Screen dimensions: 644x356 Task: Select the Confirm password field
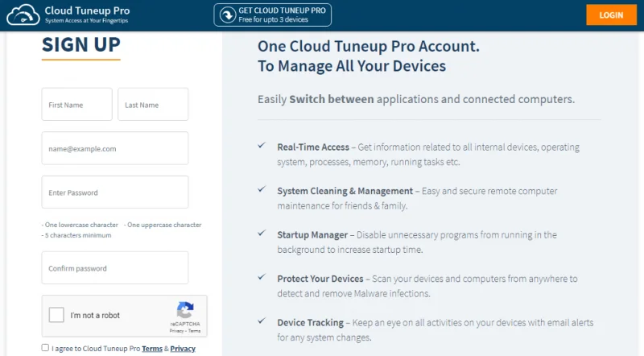(x=115, y=268)
